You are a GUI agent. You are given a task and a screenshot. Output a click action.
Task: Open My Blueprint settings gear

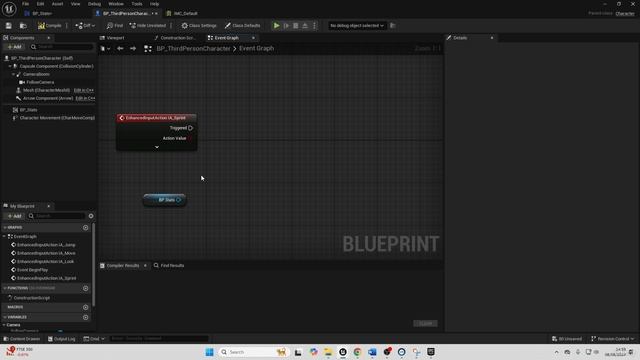tap(91, 216)
